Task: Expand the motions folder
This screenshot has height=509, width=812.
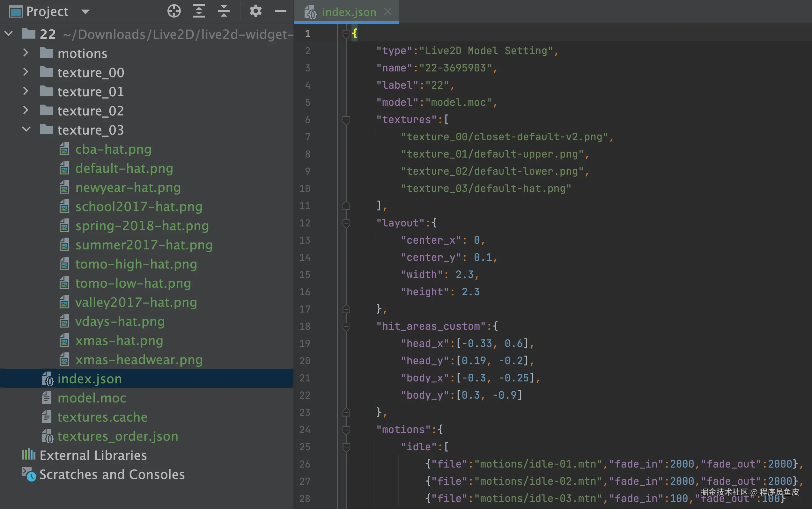Action: [26, 53]
